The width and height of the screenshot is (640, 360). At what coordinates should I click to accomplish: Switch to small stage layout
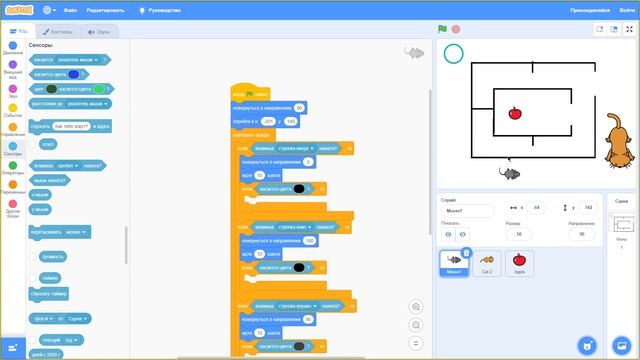pyautogui.click(x=600, y=29)
